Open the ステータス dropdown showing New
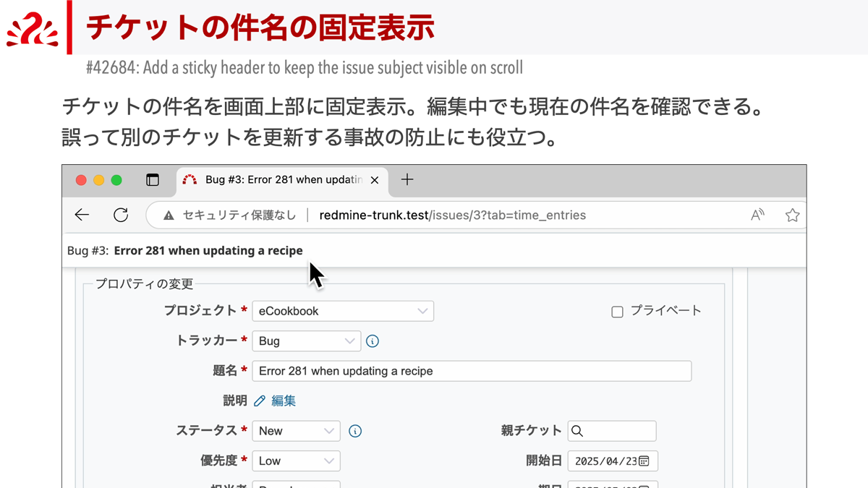The width and height of the screenshot is (868, 488). pos(296,431)
